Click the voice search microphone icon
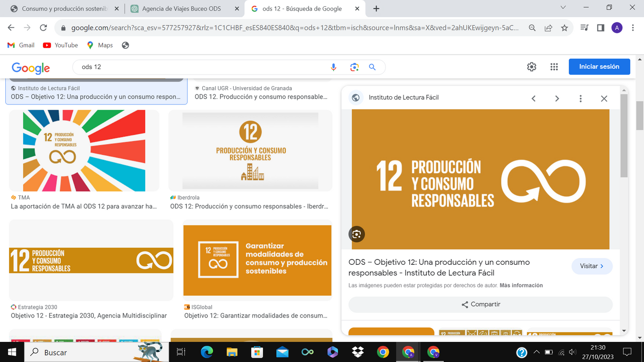The image size is (644, 362). pos(333,67)
